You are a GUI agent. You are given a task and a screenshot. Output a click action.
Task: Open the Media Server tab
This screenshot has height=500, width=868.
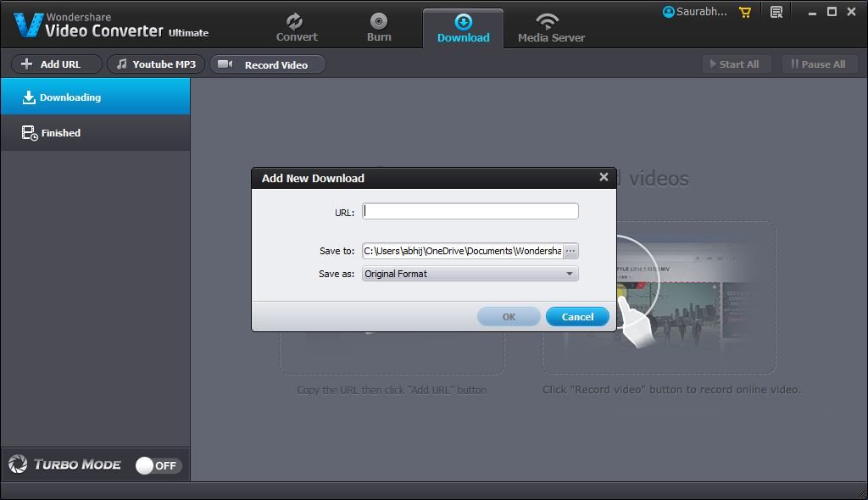click(x=551, y=28)
